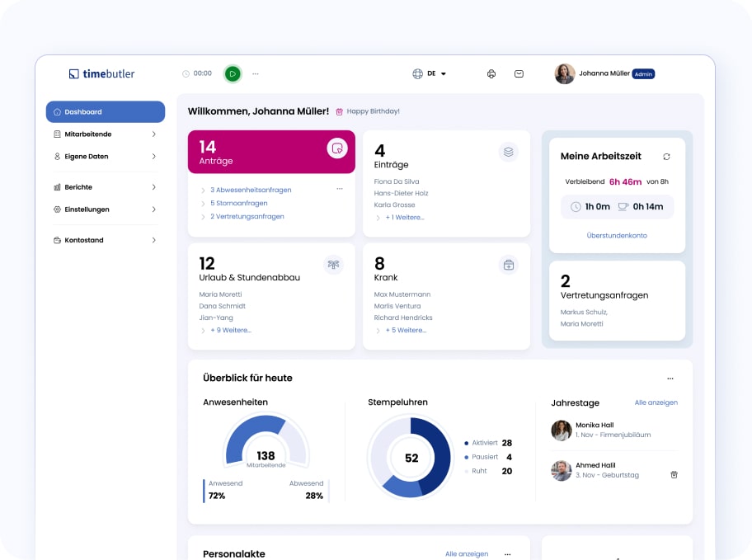Click the palm tree vacation icon
The width and height of the screenshot is (752, 560).
[333, 265]
